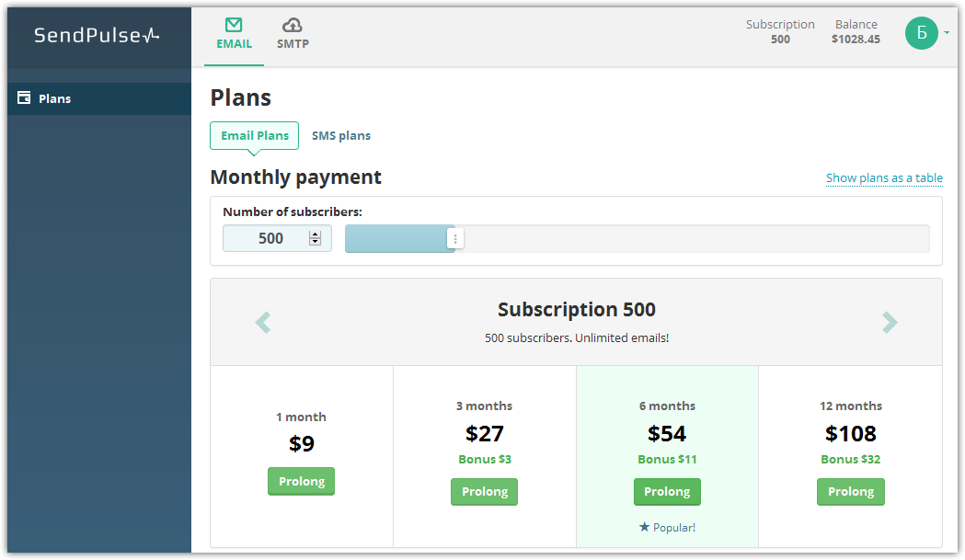Go to previous subscription plan
This screenshot has width=965, height=560.
(263, 322)
